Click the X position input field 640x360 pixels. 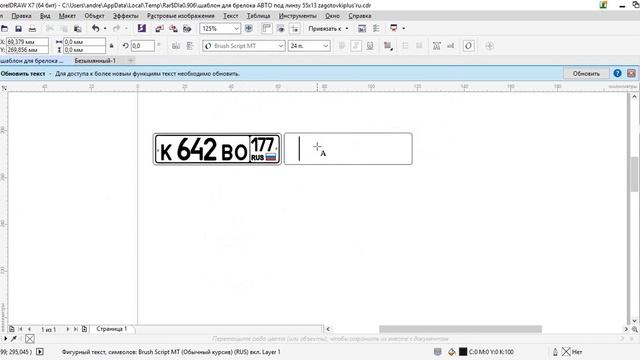[x=27, y=42]
